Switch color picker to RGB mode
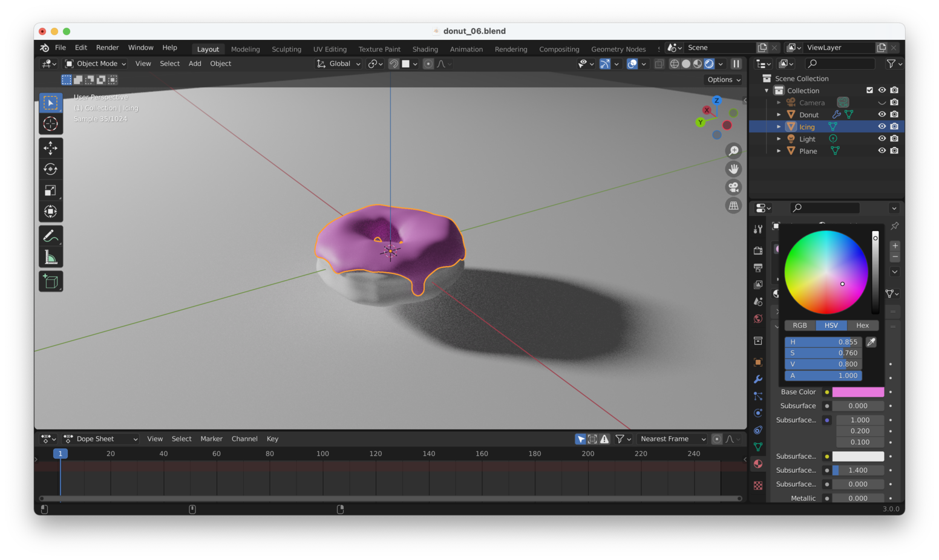Viewport: 939px width, 560px height. [800, 325]
